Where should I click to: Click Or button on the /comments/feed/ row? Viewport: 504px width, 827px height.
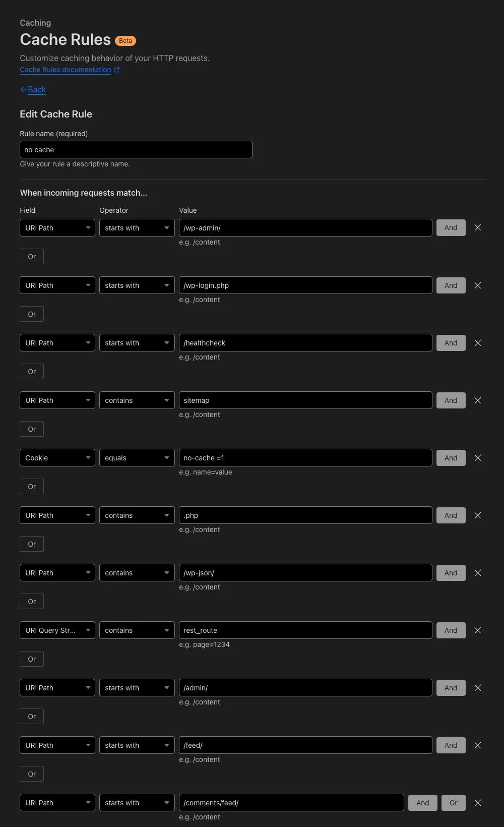[453, 803]
